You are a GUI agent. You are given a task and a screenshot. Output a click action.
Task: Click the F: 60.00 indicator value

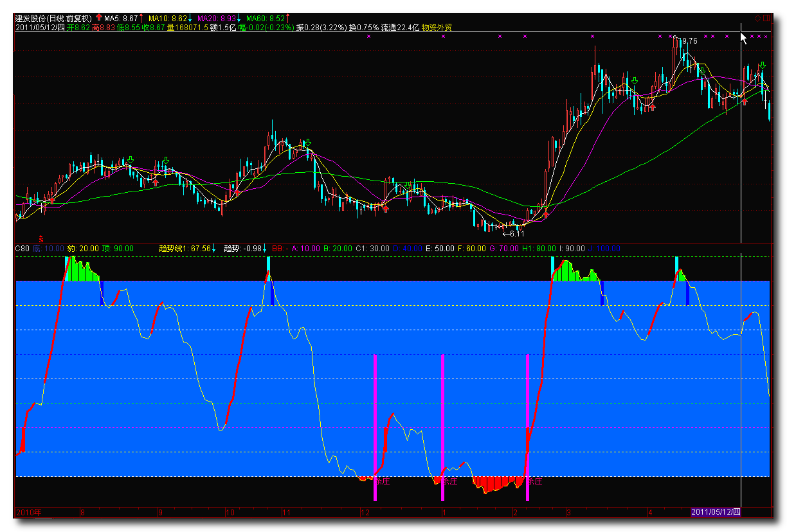[473, 248]
